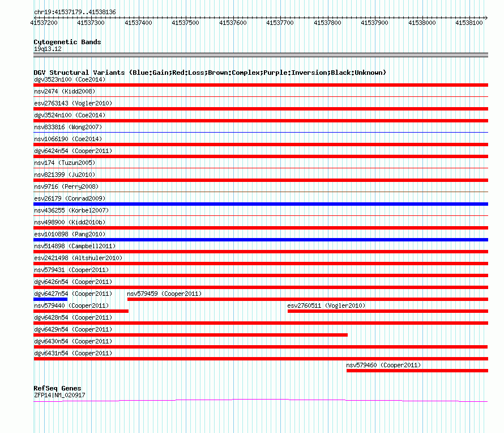
Task: Click the thin blue nsv833816 line
Action: (x=260, y=132)
